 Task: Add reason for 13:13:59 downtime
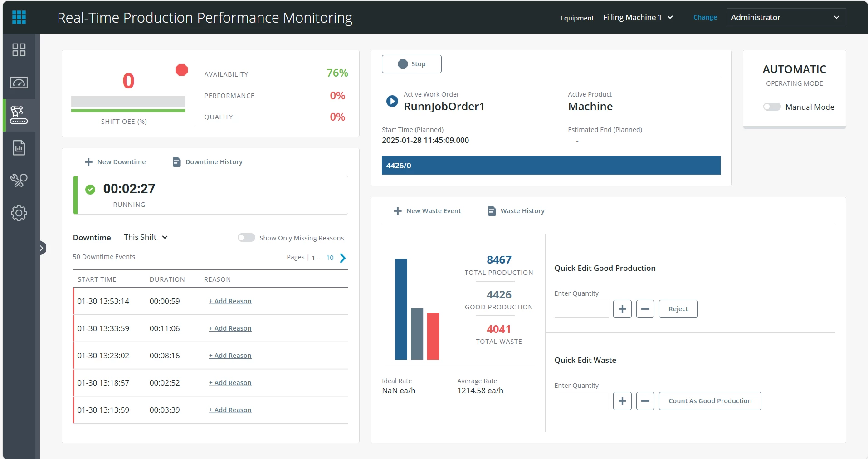click(230, 410)
